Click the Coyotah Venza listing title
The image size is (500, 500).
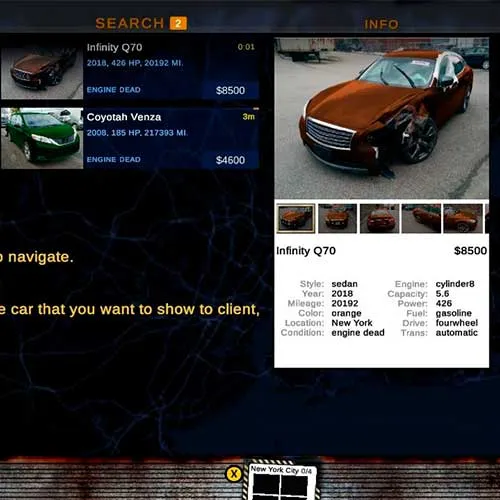tap(124, 117)
